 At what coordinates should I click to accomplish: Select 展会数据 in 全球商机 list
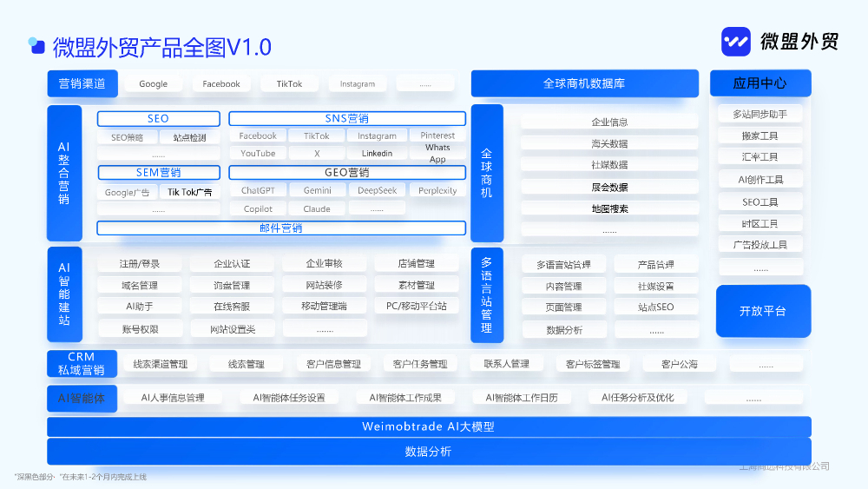(x=609, y=188)
